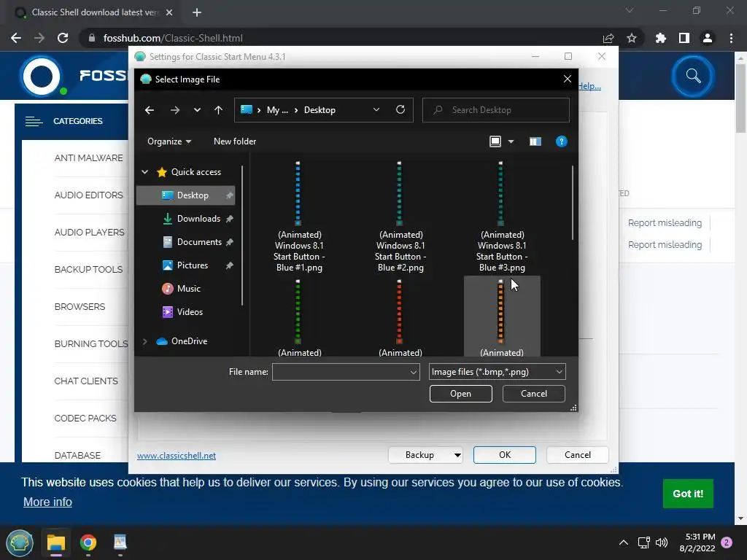747x560 pixels.
Task: Open the BACKUP TOOLS category
Action: click(x=88, y=270)
